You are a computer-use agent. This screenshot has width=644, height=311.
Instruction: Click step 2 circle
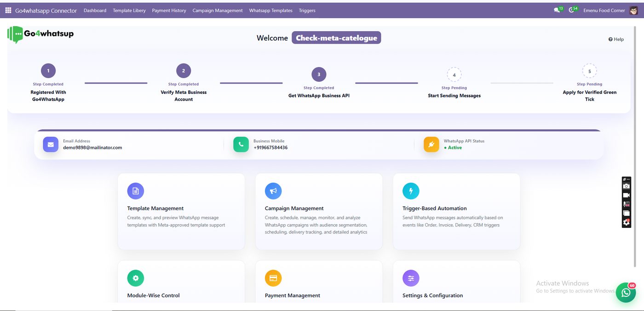(184, 71)
